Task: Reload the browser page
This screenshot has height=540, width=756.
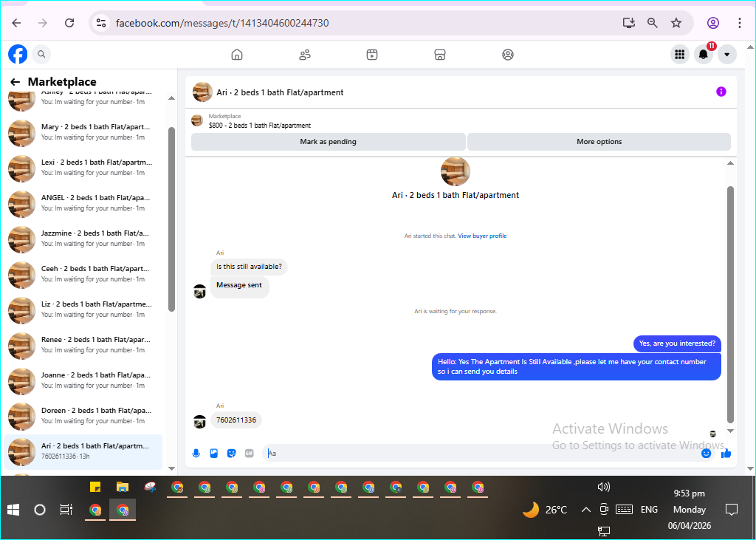Action: tap(69, 23)
